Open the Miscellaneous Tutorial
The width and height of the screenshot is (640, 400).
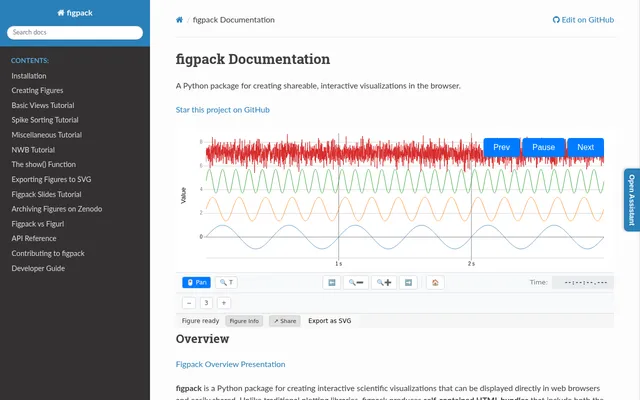tap(47, 135)
